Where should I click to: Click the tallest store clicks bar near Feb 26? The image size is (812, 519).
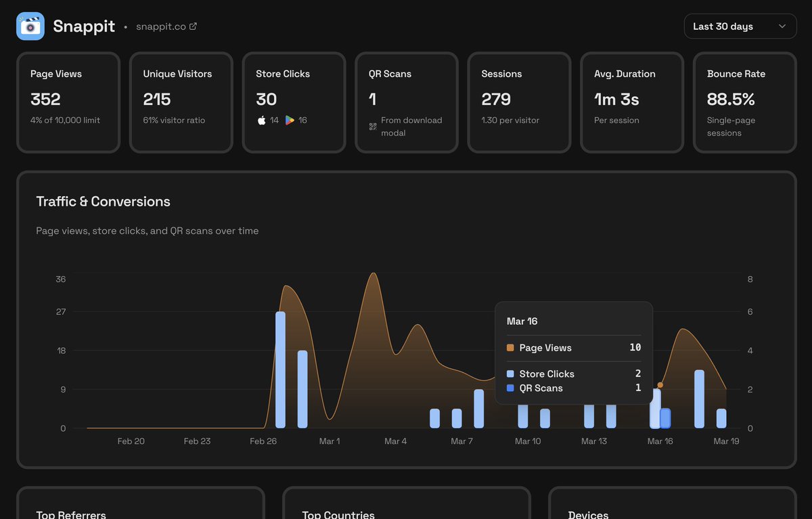(280, 369)
